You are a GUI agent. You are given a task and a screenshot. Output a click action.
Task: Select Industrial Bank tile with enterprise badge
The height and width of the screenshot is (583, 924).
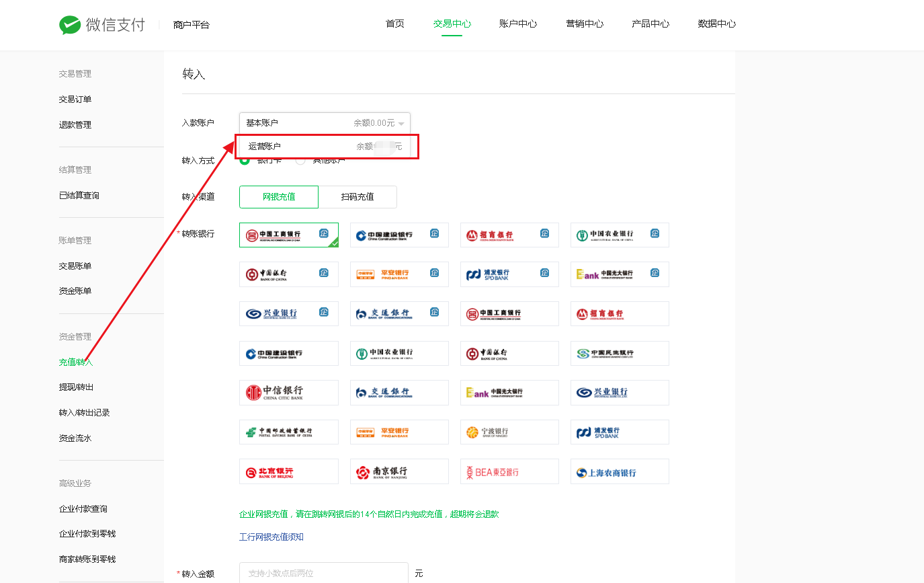(289, 313)
